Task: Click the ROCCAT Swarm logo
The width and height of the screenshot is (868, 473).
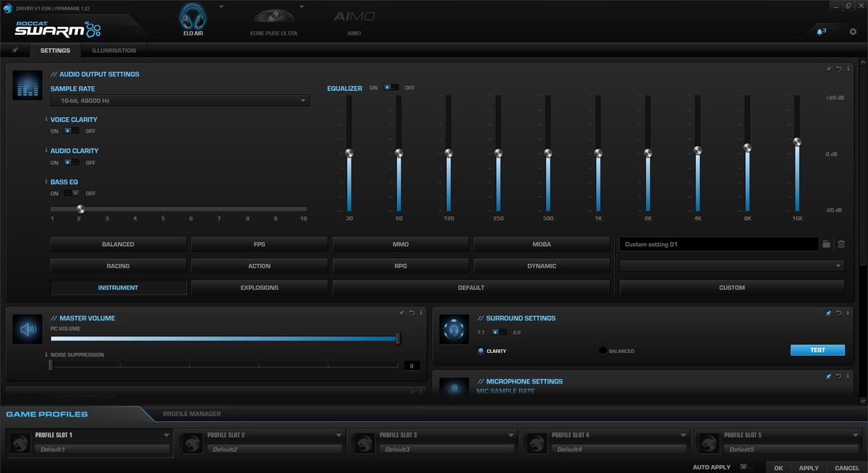Action: coord(58,29)
